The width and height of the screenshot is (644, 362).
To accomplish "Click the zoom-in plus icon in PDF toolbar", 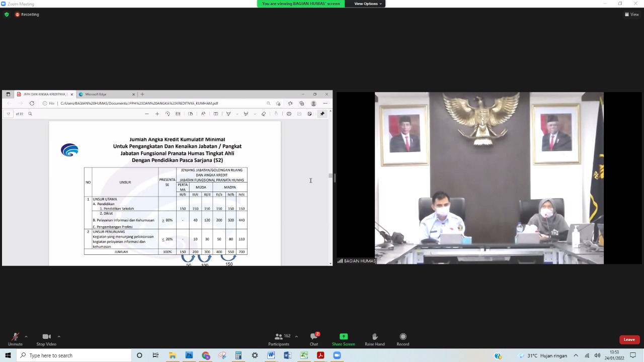I will click(x=157, y=114).
